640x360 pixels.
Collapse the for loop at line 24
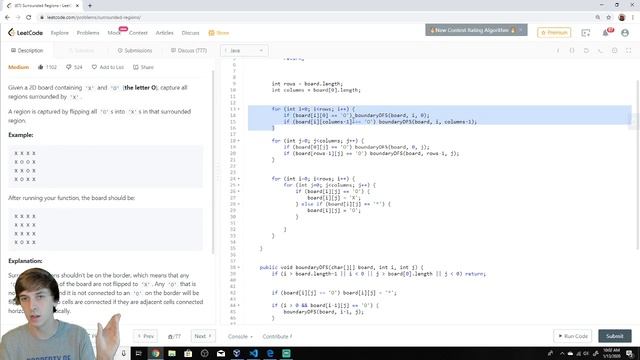pyautogui.click(x=239, y=179)
